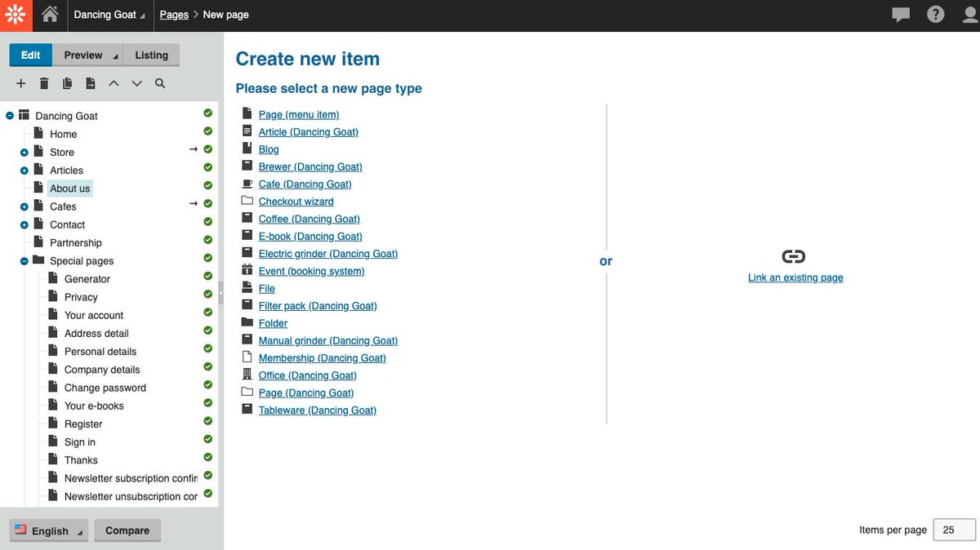Image resolution: width=980 pixels, height=550 pixels.
Task: Choose Folder page type
Action: pyautogui.click(x=273, y=323)
